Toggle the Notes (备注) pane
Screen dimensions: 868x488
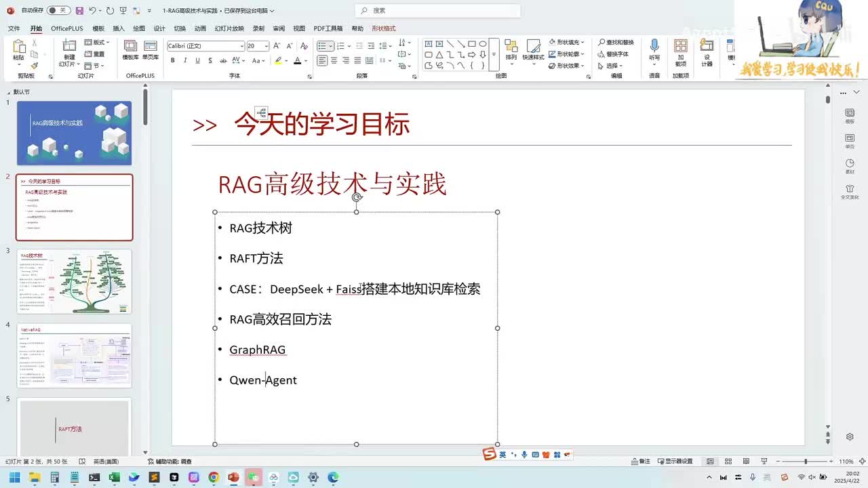[640, 461]
